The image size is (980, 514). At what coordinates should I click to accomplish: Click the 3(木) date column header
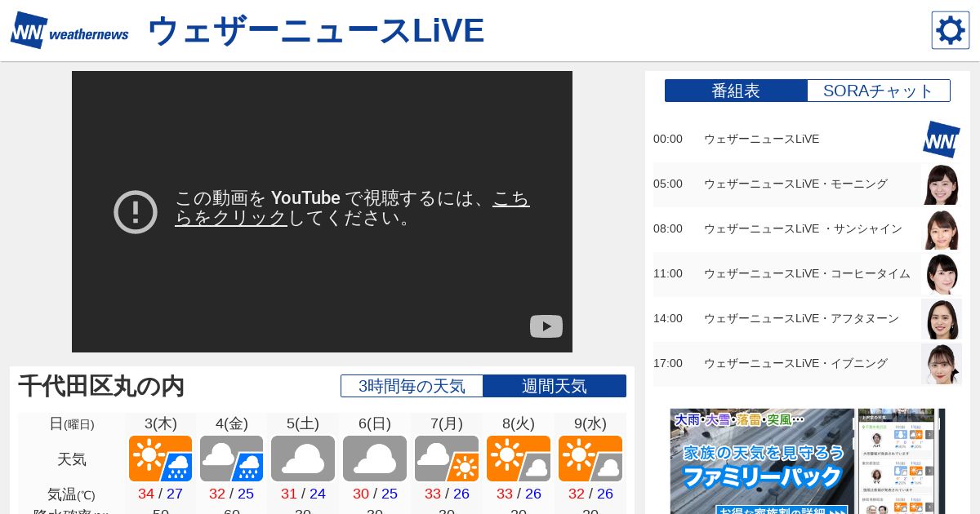click(161, 423)
